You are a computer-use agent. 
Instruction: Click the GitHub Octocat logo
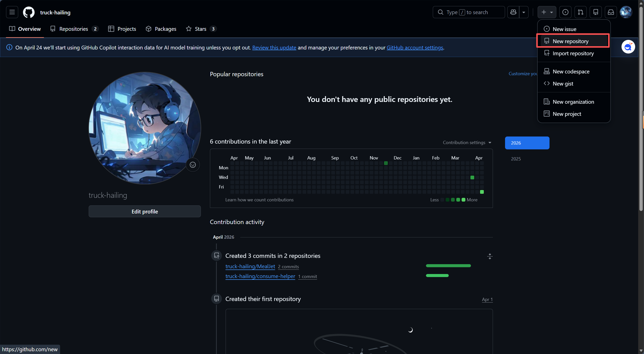coord(29,12)
